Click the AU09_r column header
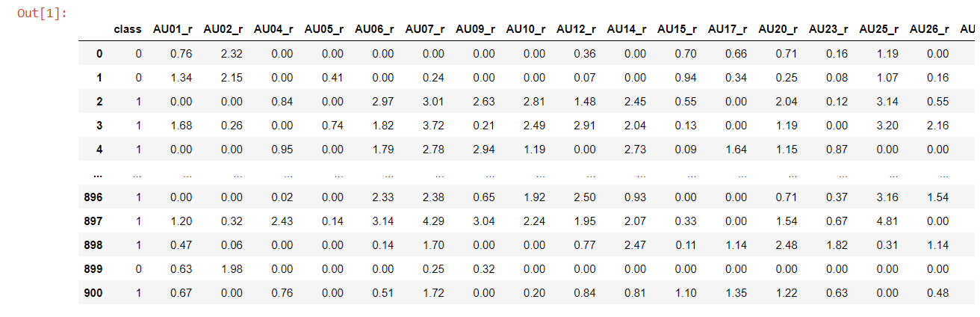The image size is (980, 317). tap(475, 29)
